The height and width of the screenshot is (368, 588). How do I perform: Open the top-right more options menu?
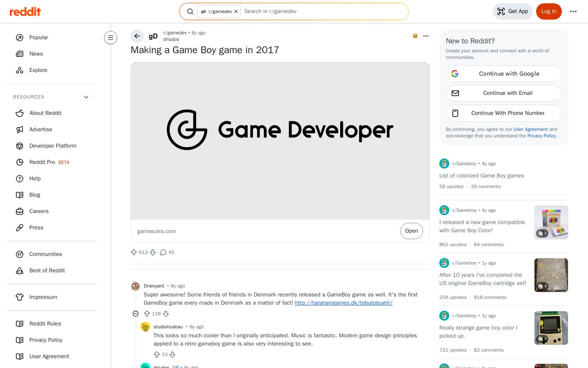(573, 11)
